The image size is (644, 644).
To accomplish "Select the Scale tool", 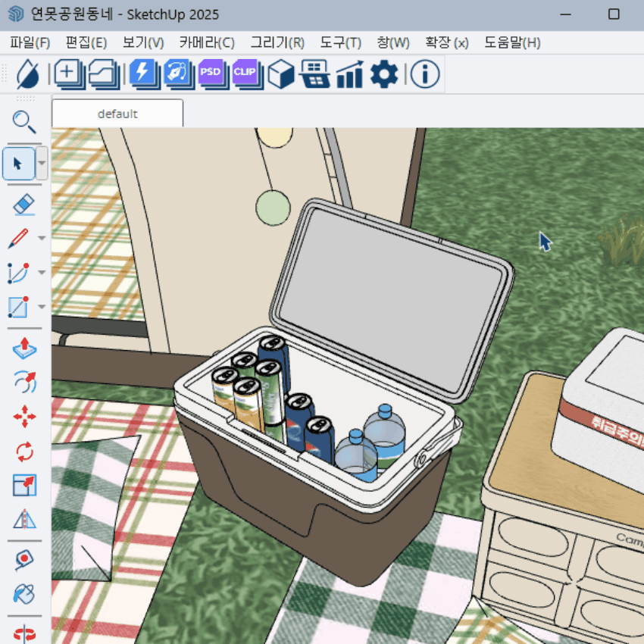I will coord(24,486).
